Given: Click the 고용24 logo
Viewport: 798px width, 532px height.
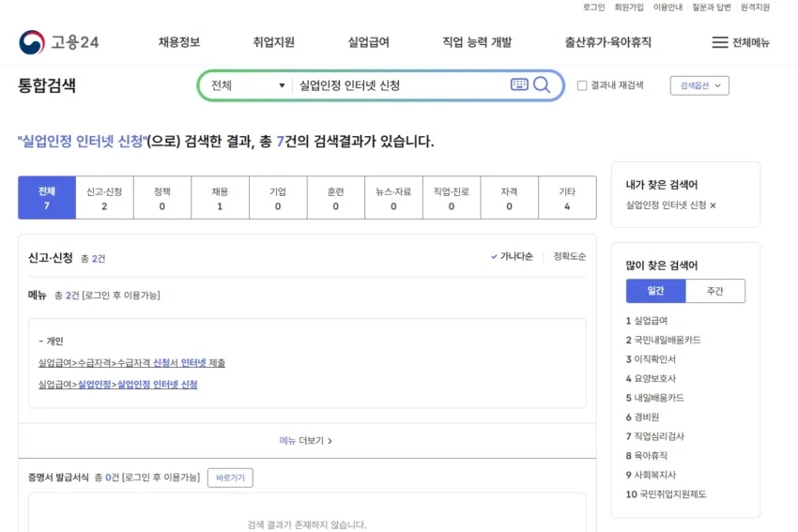Looking at the screenshot, I should (59, 42).
